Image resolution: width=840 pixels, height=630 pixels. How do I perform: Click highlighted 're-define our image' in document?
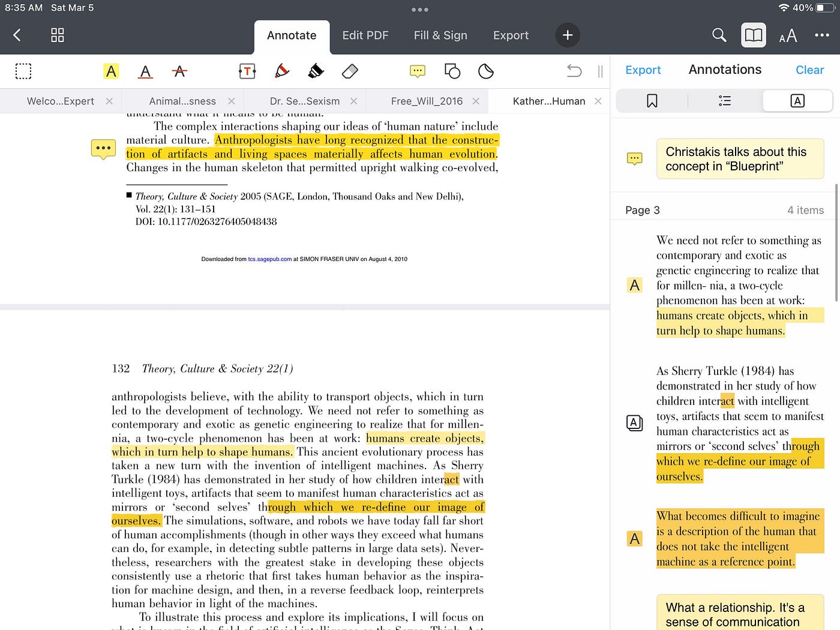(x=298, y=514)
